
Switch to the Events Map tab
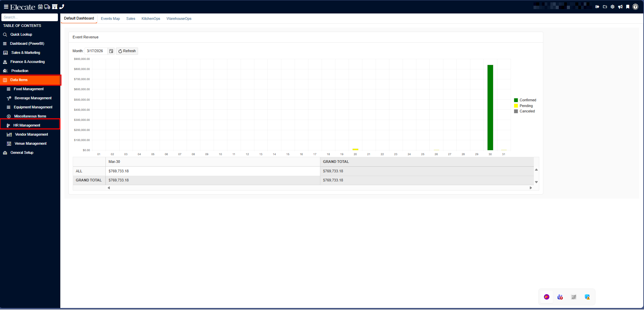(110, 19)
